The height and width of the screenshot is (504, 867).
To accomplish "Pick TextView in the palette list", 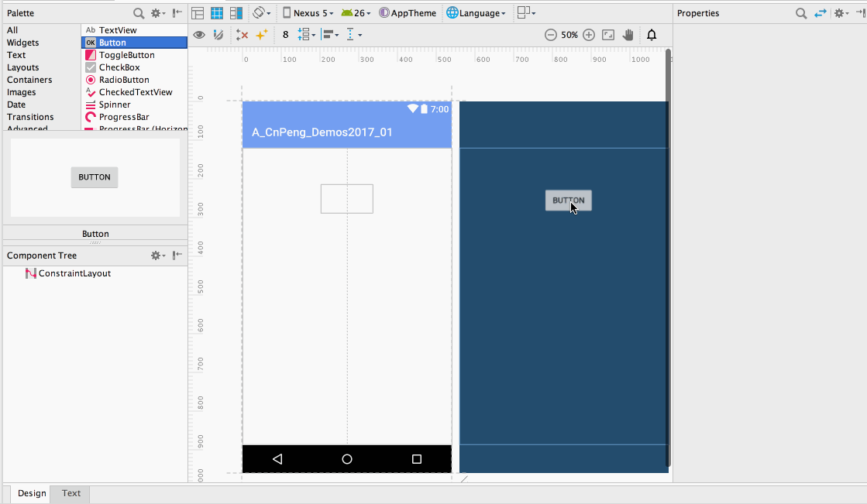I will click(134, 30).
